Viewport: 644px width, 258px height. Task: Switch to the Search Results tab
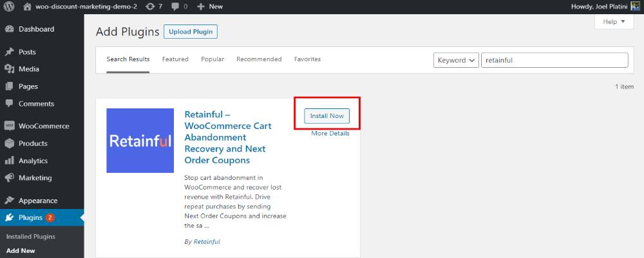pyautogui.click(x=128, y=59)
